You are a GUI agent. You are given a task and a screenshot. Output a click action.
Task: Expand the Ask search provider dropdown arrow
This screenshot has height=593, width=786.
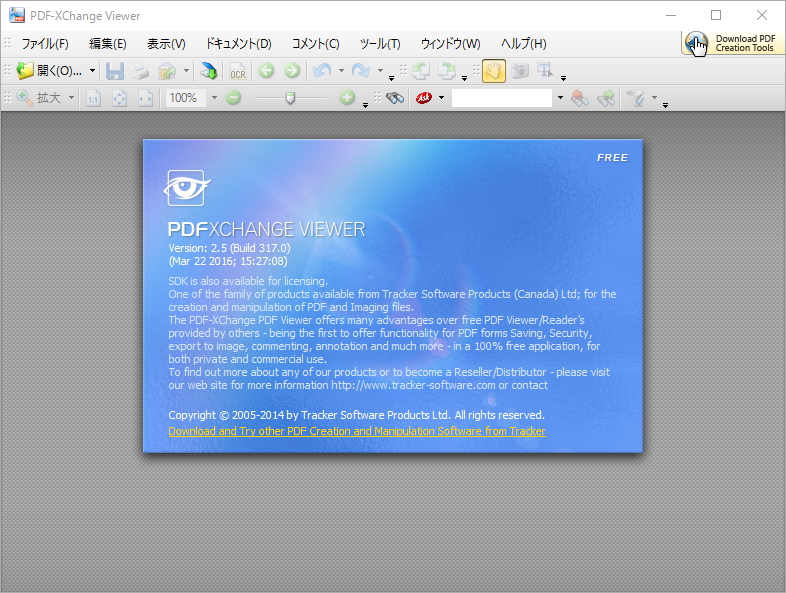[x=441, y=98]
